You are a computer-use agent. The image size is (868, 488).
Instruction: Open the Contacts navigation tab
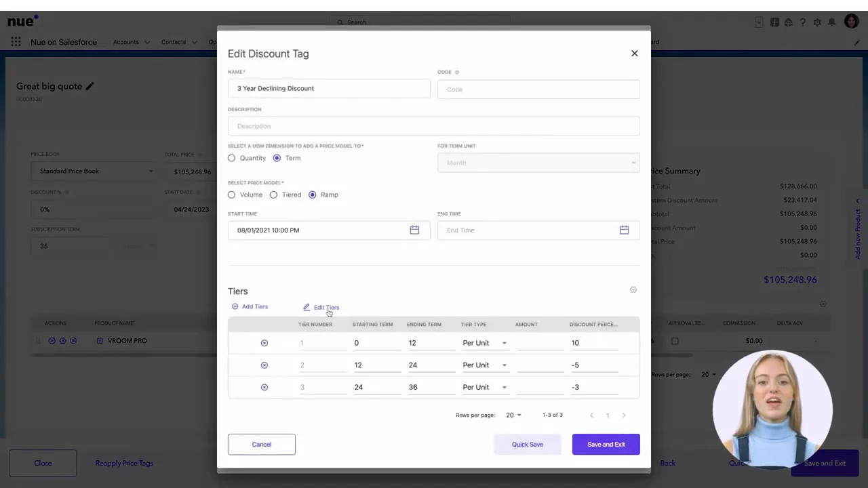174,42
